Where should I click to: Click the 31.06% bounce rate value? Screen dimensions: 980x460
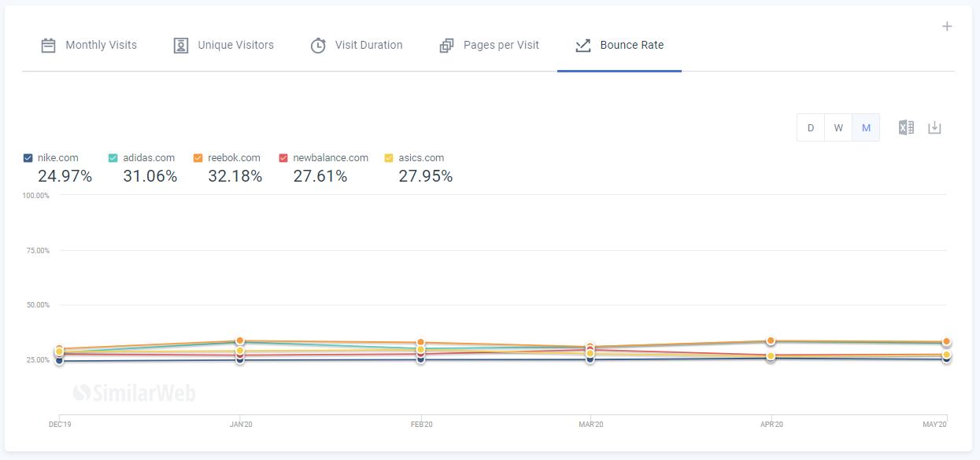tap(150, 176)
